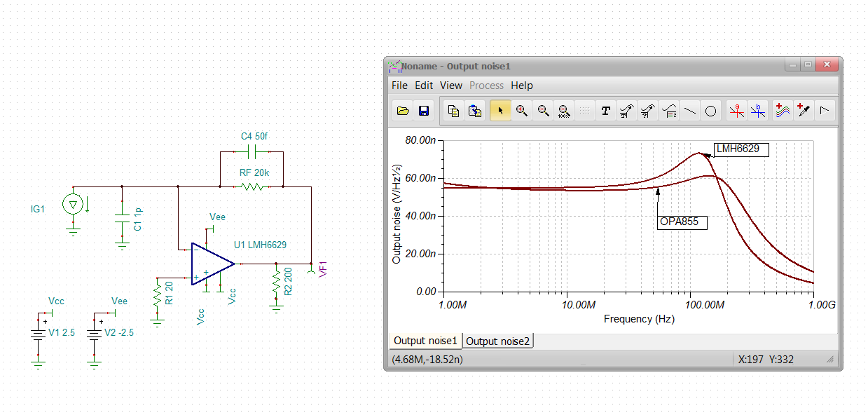Screen dimensions: 868x415
Task: Click the second curve label question icon
Action: point(648,111)
